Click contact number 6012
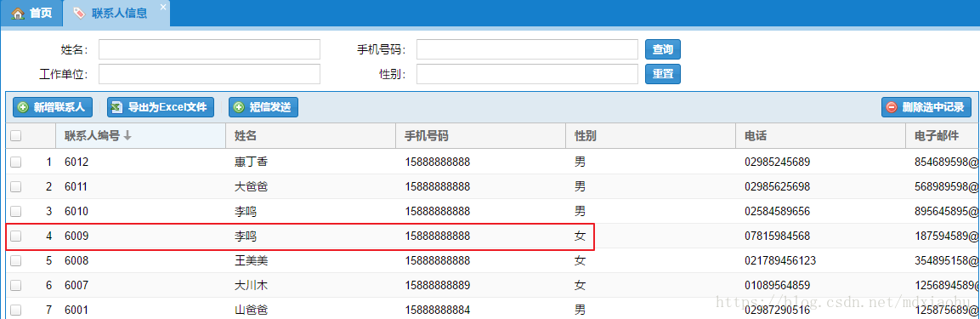Screen dimensions: 980x319 click(76, 162)
